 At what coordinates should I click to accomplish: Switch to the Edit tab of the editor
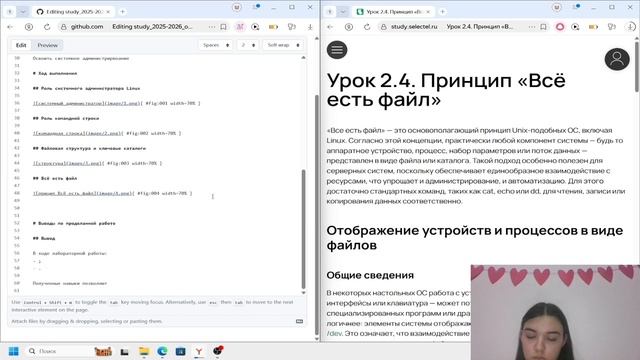pyautogui.click(x=21, y=45)
